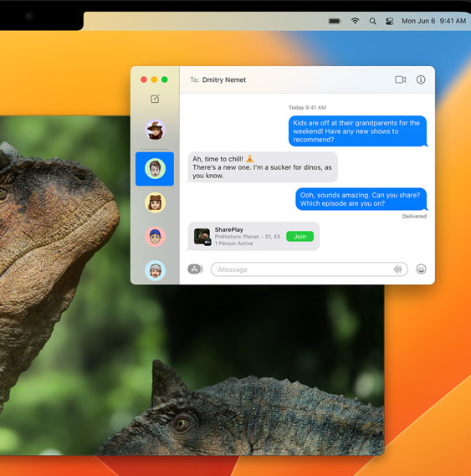The width and height of the screenshot is (471, 476).
Task: Focus the iMessage text input field
Action: [x=310, y=269]
